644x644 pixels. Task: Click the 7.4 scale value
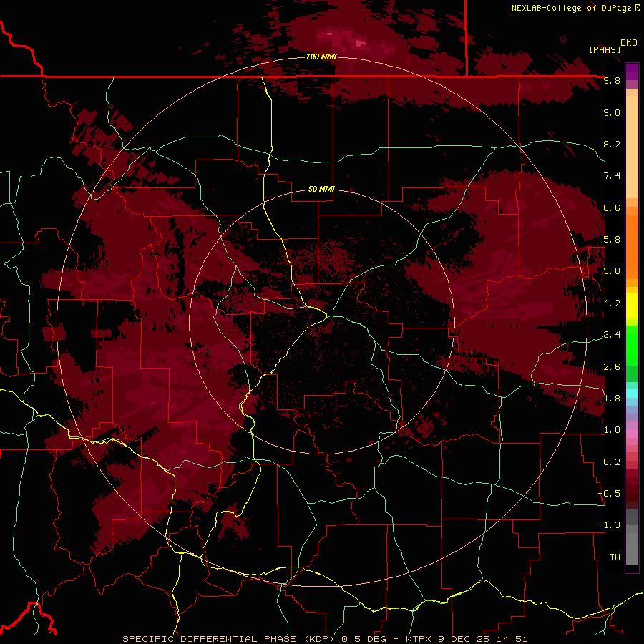click(x=612, y=176)
